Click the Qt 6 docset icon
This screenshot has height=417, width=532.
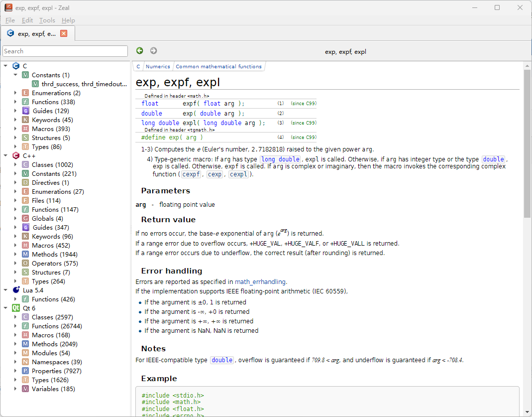coord(15,308)
